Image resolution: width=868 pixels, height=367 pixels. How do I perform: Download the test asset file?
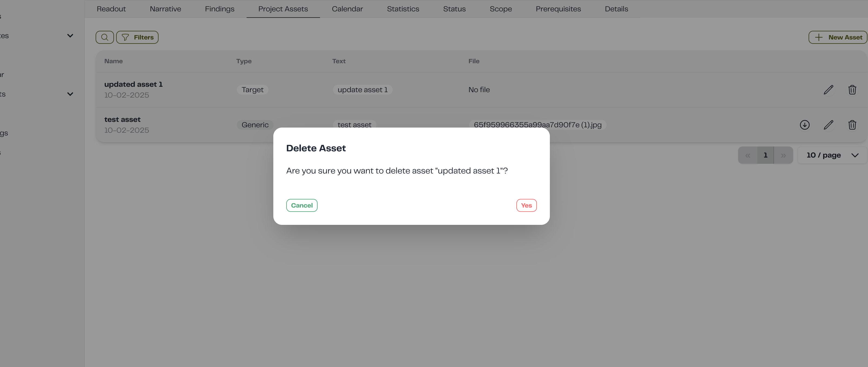805,125
